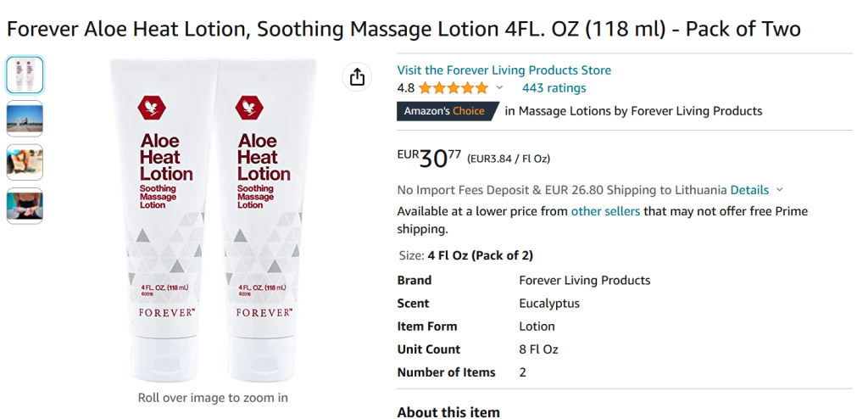Select the first thumbnail showing two tubes
The image size is (868, 419).
tap(25, 75)
